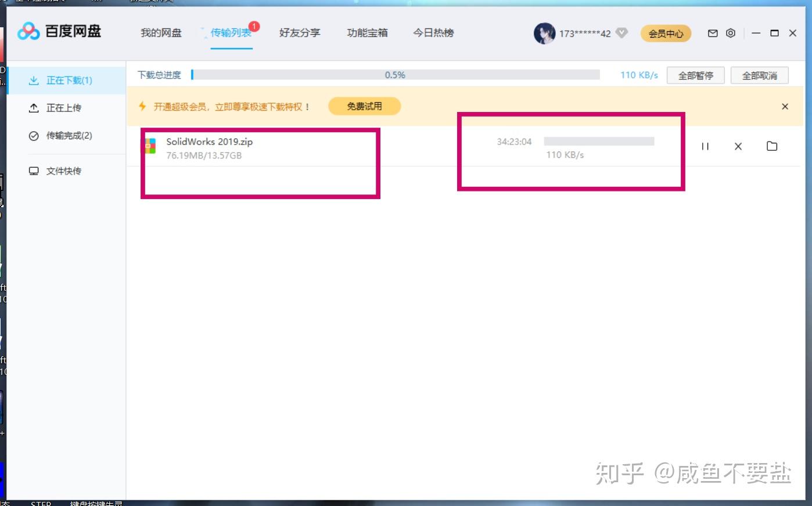Click the 76.19MB/13.57GB size text
The width and height of the screenshot is (812, 506).
(x=204, y=156)
